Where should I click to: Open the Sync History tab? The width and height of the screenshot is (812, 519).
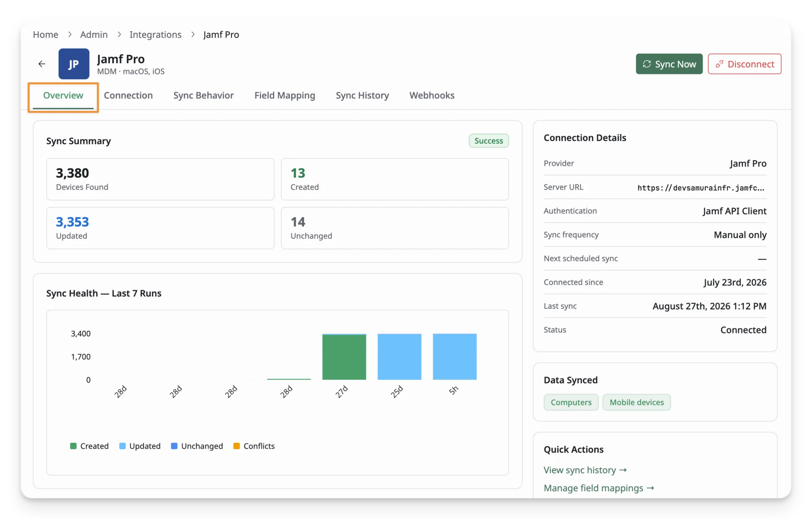coord(362,95)
